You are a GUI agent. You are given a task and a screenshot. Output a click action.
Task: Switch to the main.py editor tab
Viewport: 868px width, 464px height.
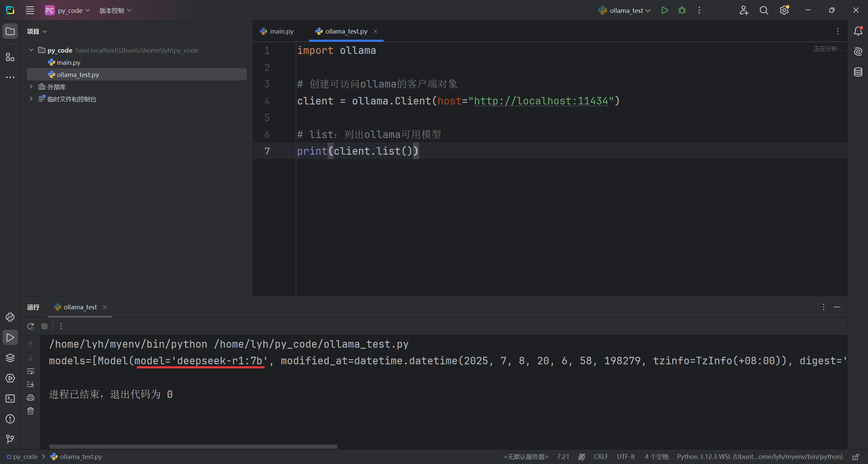tap(276, 31)
